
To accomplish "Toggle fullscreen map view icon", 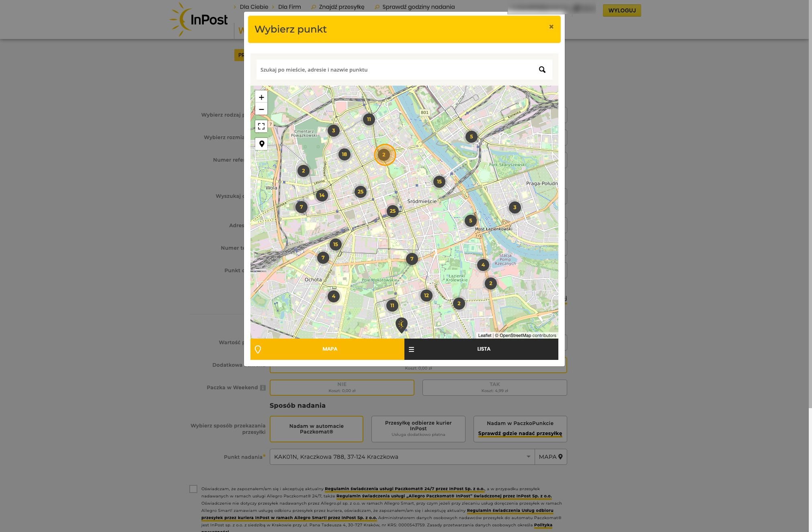I will click(x=261, y=126).
